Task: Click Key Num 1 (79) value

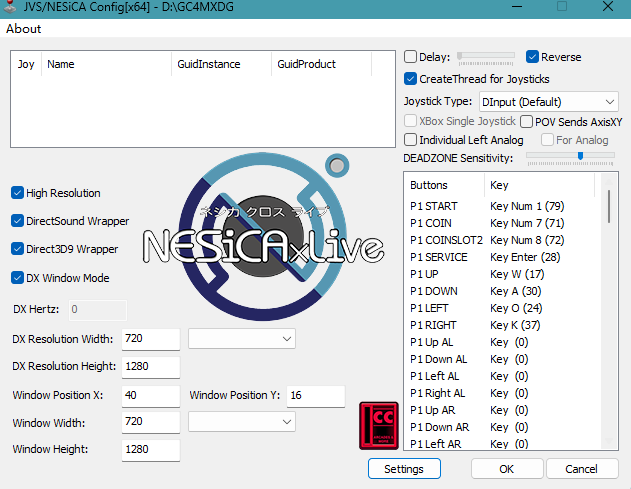Action: pos(527,206)
